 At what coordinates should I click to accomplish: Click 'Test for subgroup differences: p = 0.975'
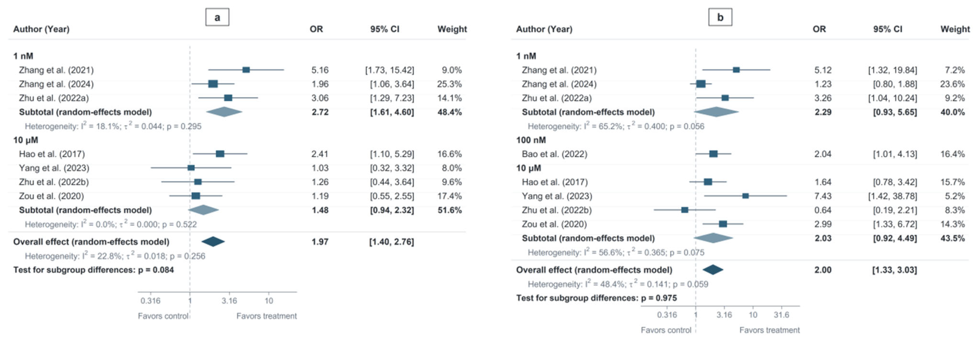pyautogui.click(x=597, y=298)
